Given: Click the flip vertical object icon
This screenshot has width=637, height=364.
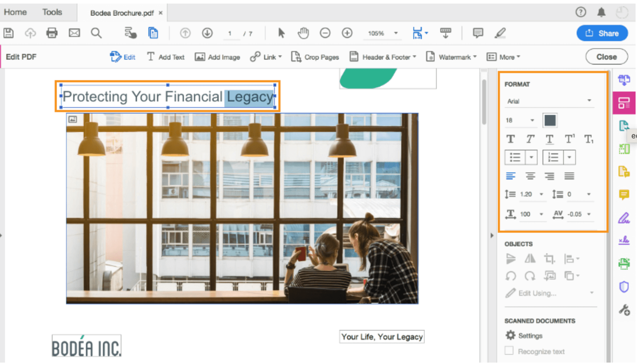Looking at the screenshot, I should (x=511, y=259).
